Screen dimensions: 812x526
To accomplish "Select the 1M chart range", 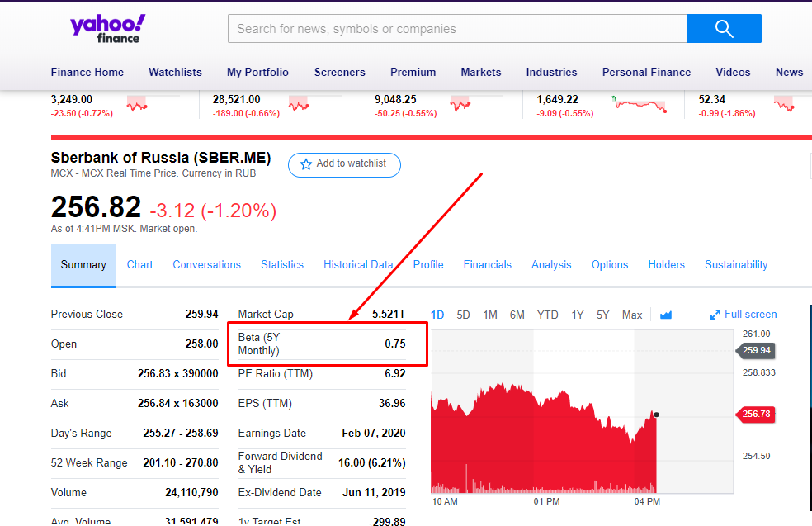I will click(490, 315).
